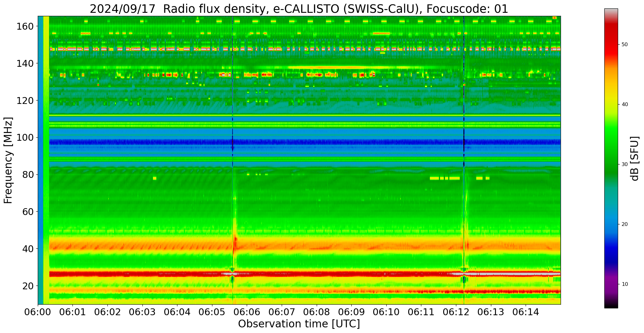The width and height of the screenshot is (644, 333).
Task: Click the 100 MHz frequency tick label
Action: click(25, 138)
